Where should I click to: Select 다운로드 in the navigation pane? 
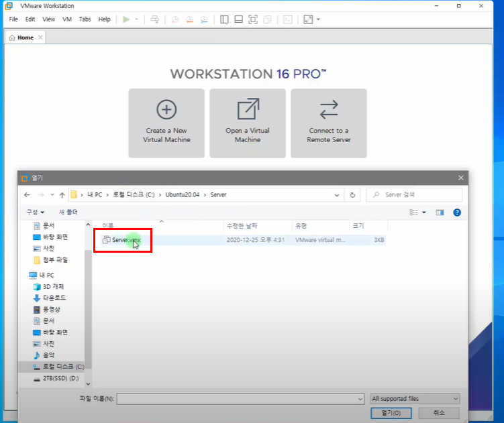[49, 298]
